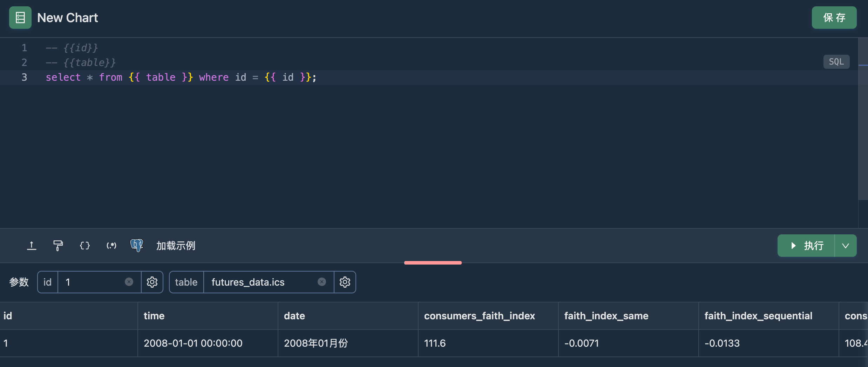
Task: Click the cell value -0.0133
Action: coord(769,343)
